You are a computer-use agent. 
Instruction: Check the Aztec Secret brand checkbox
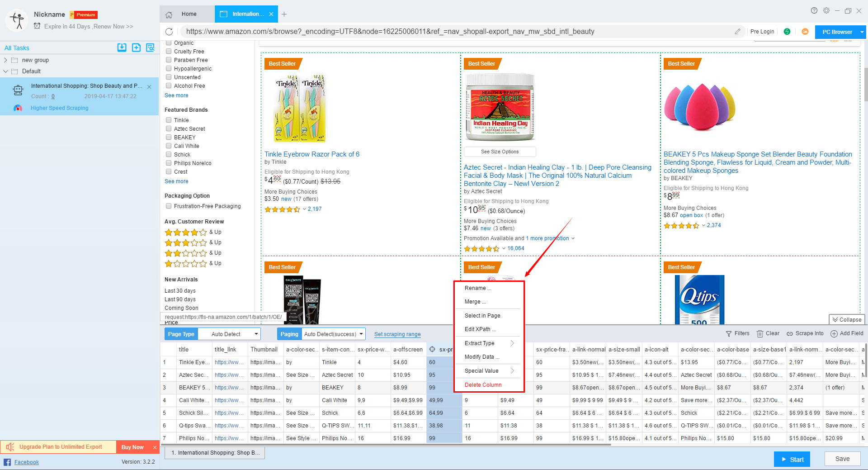coord(169,128)
